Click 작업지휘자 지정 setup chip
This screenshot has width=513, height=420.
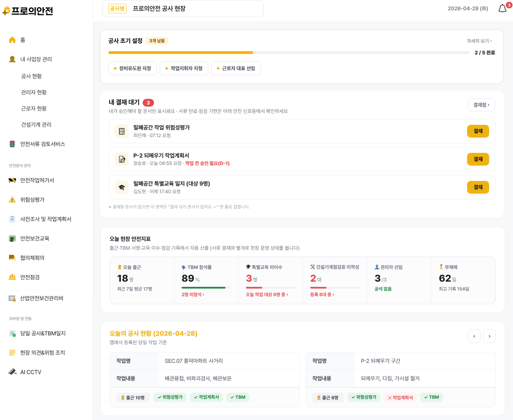coord(184,69)
